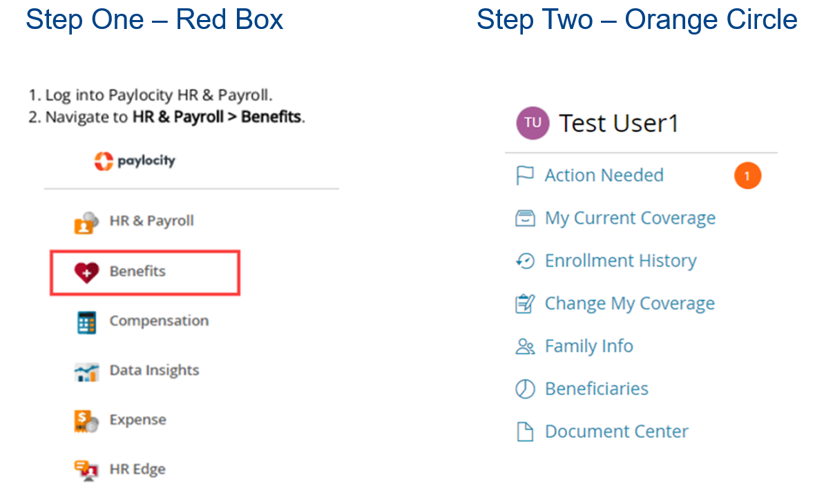This screenshot has width=833, height=504.
Task: Click the Beneficiaries pie icon
Action: click(x=525, y=389)
